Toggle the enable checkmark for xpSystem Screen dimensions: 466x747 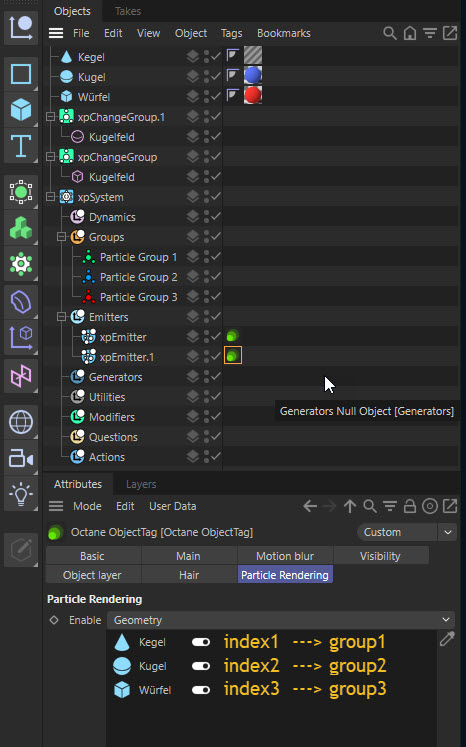click(x=216, y=196)
